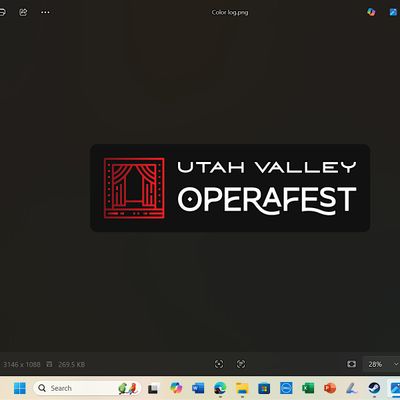Open Microsoft Store from the taskbar
This screenshot has width=400, height=400.
click(264, 388)
